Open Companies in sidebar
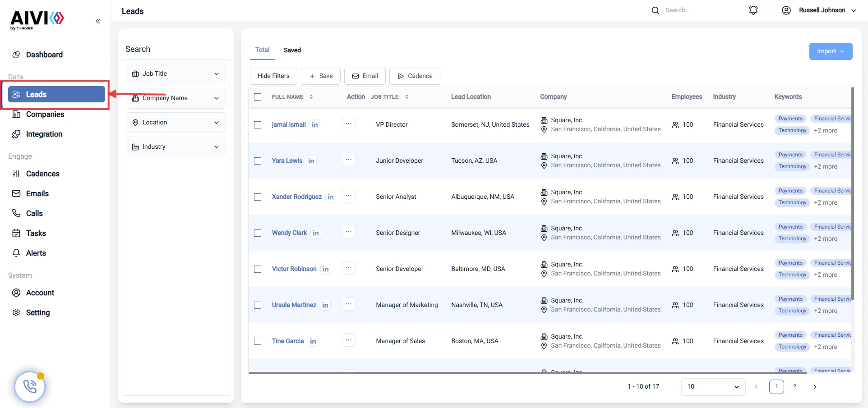Image resolution: width=868 pixels, height=408 pixels. (45, 114)
